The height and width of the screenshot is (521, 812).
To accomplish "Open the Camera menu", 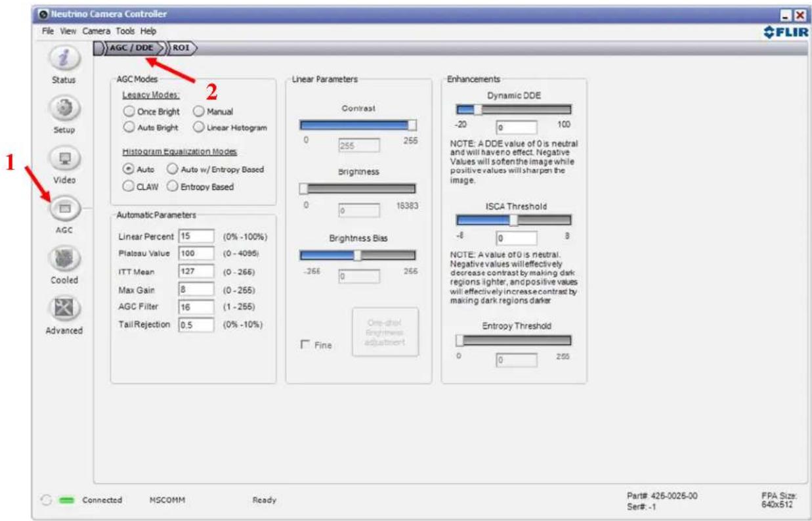I will coord(96,31).
